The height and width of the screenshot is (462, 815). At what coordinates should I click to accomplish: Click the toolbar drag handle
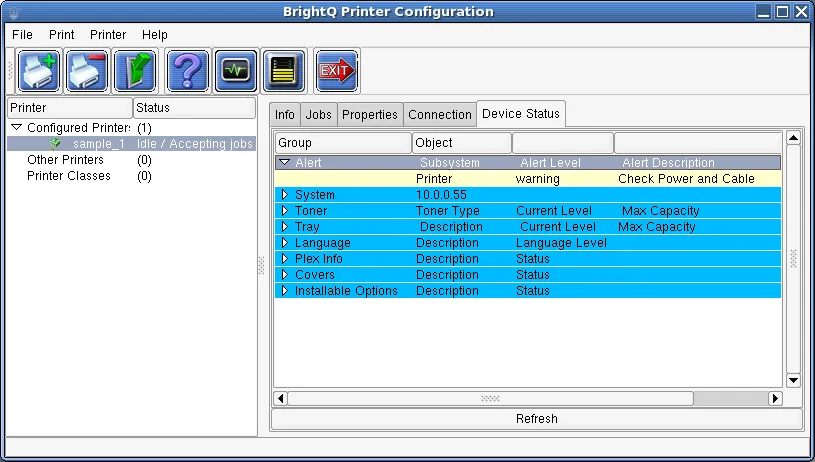point(10,71)
